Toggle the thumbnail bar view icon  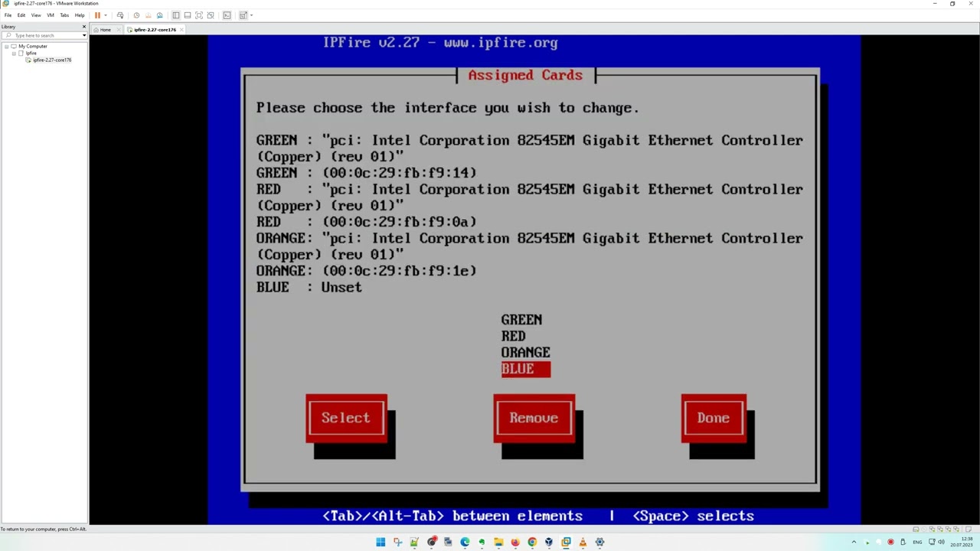pyautogui.click(x=188, y=15)
